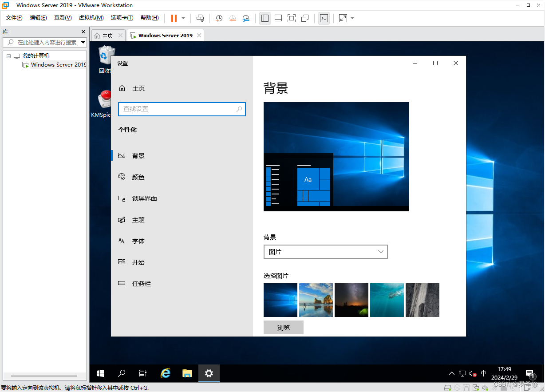
Task: Open the guest Windows Start menu
Action: (100, 373)
